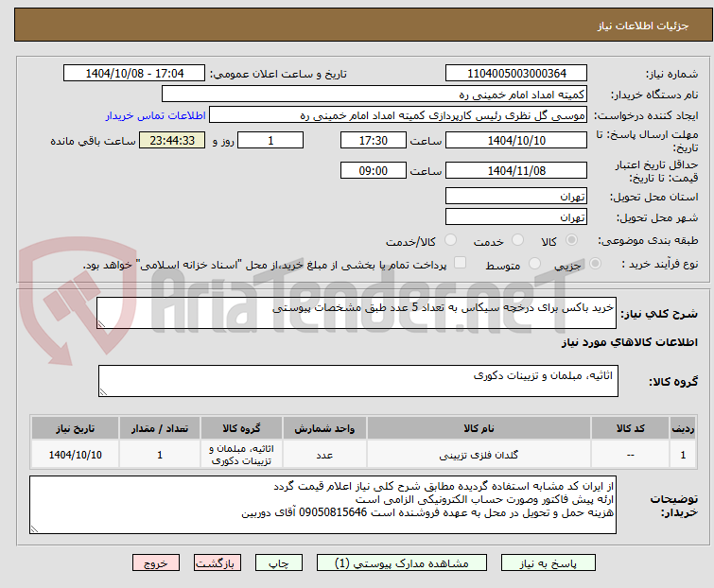Click the delivery city field تهران
The image size is (714, 588).
[x=516, y=217]
